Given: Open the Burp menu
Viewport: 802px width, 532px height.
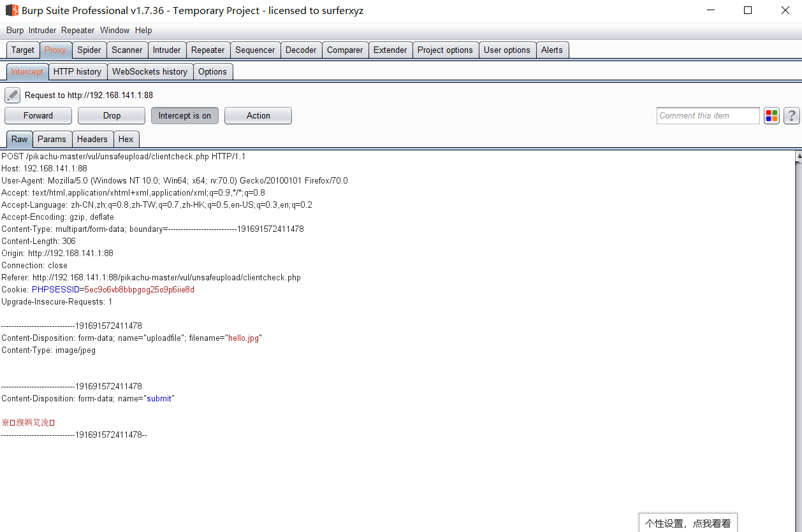Looking at the screenshot, I should coord(15,30).
